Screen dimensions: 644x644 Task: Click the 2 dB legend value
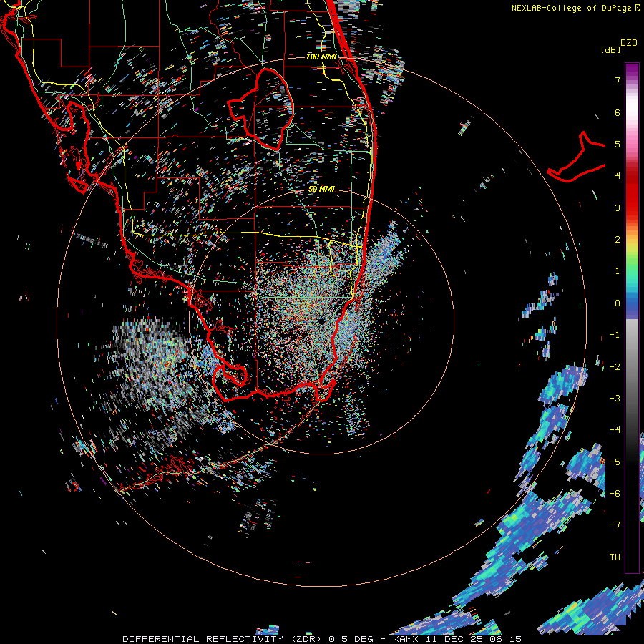(618, 240)
